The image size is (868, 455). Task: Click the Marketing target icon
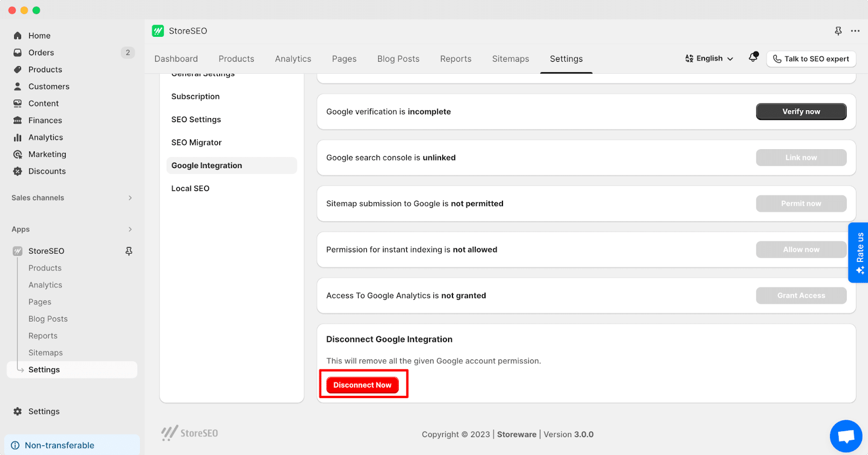tap(17, 155)
